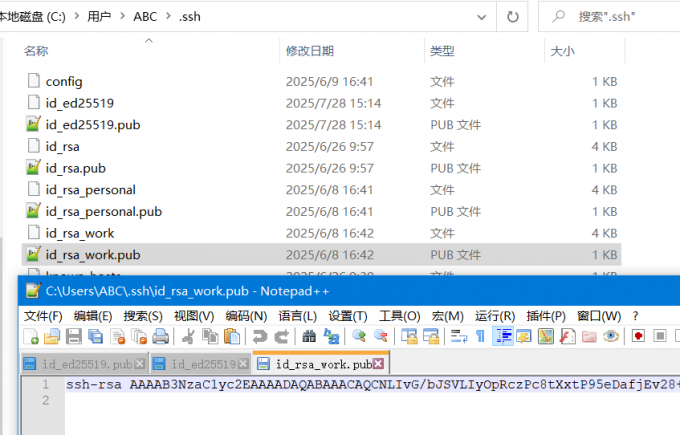This screenshot has height=435, width=680.
Task: Open the user defined language icon
Action: coord(524,337)
